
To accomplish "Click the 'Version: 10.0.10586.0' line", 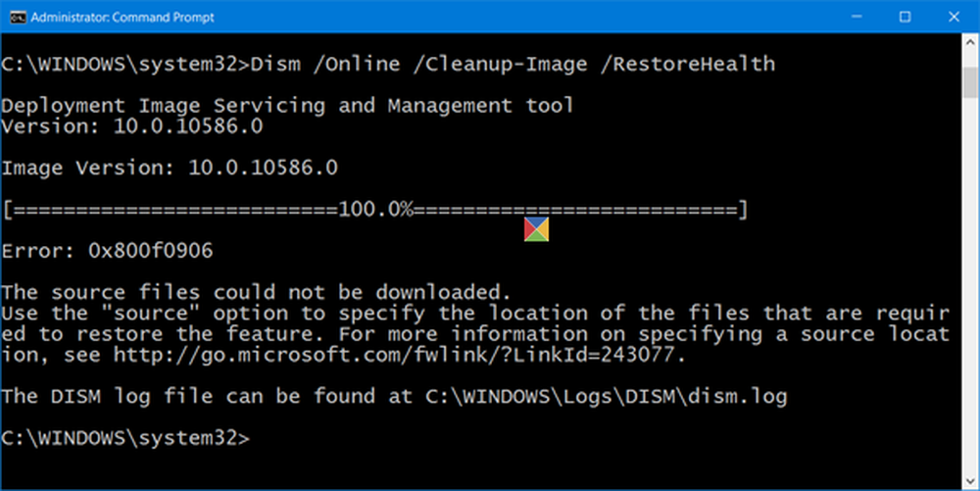I will (132, 126).
